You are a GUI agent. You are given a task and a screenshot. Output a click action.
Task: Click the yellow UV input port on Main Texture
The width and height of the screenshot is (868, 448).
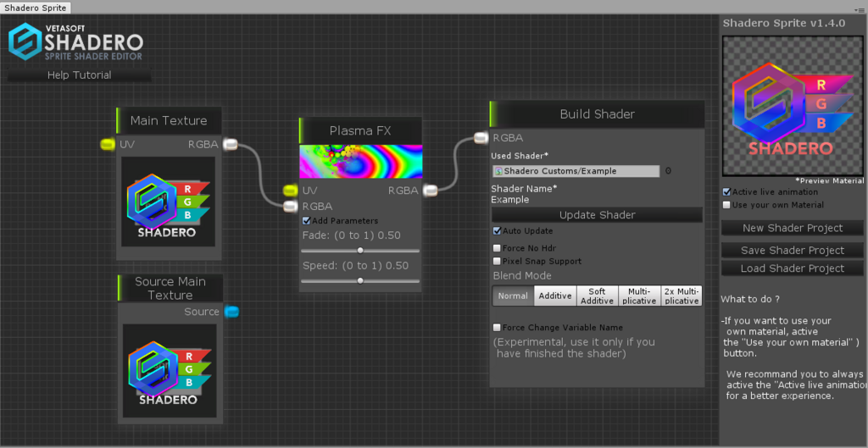pyautogui.click(x=108, y=144)
